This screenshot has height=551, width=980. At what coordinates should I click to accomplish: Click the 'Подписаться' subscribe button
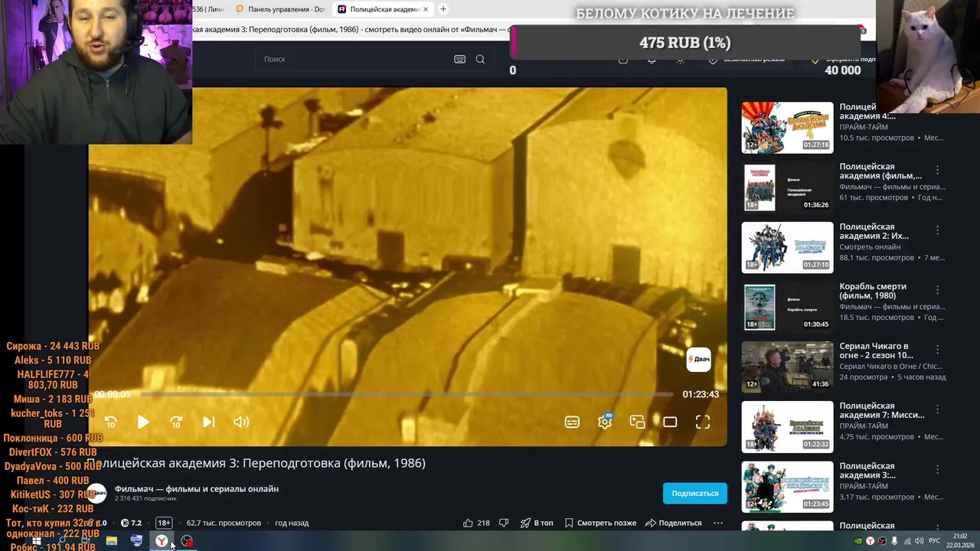click(695, 494)
